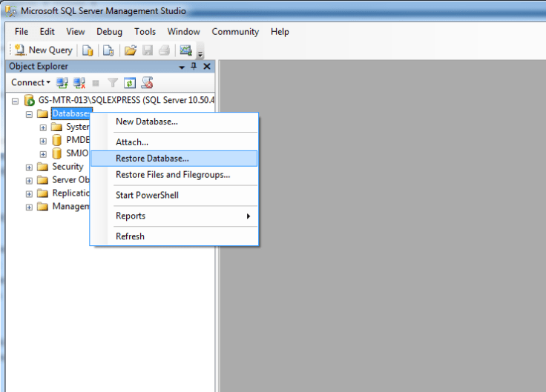Screen dimensions: 546x392
Task: Select Restore Database... from context menu
Action: [152, 159]
